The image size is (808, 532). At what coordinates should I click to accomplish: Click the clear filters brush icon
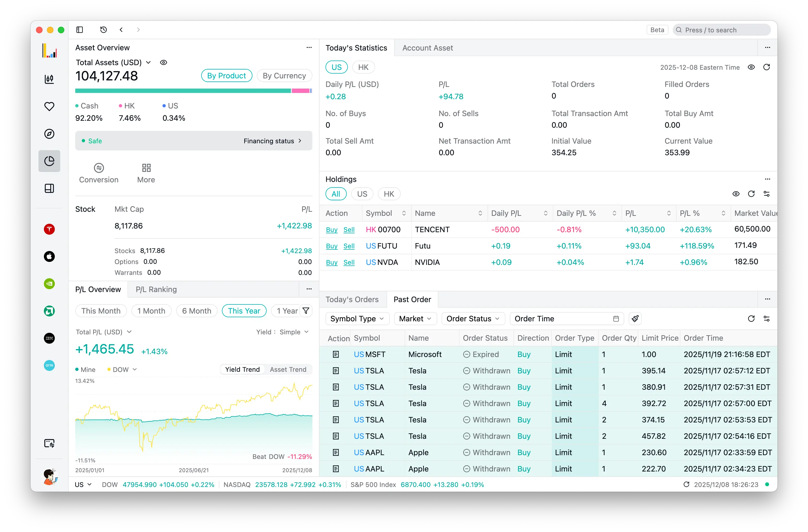635,318
